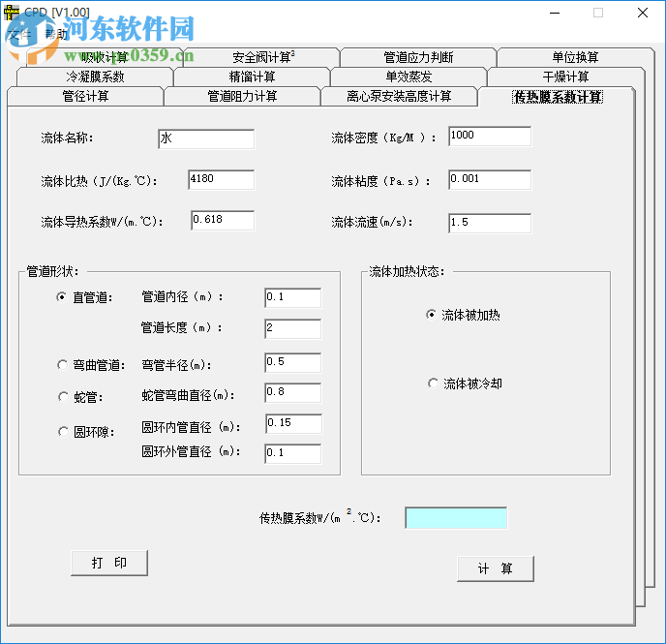Select the 管径计算 tab
The height and width of the screenshot is (644, 666).
[85, 96]
